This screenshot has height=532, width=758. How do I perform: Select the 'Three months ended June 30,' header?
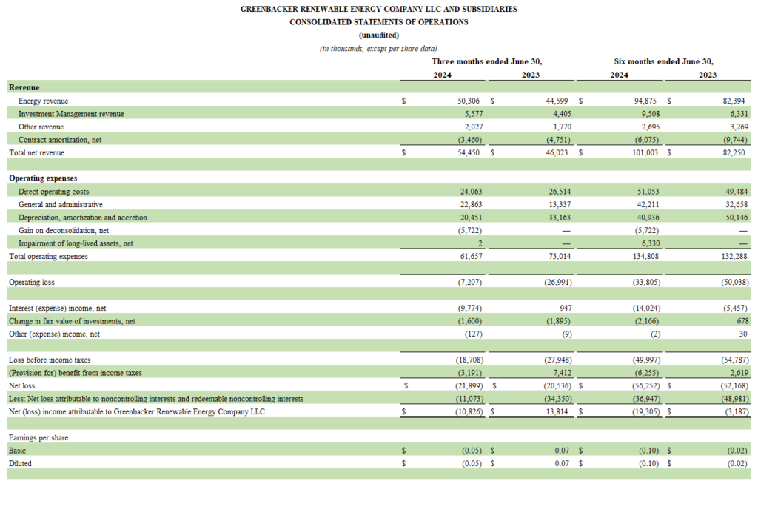pos(487,62)
